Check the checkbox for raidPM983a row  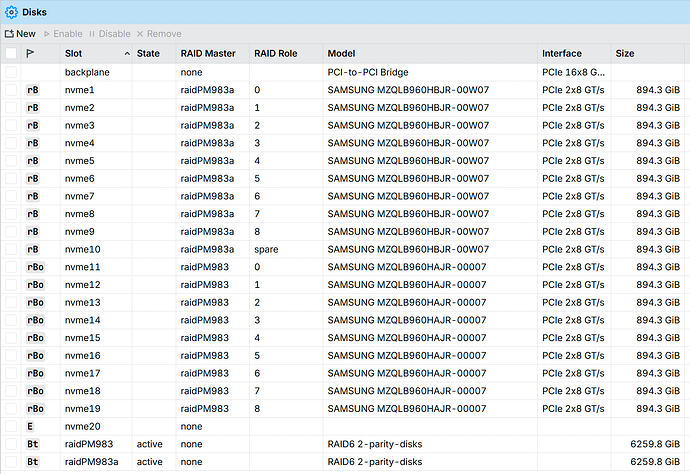11,462
